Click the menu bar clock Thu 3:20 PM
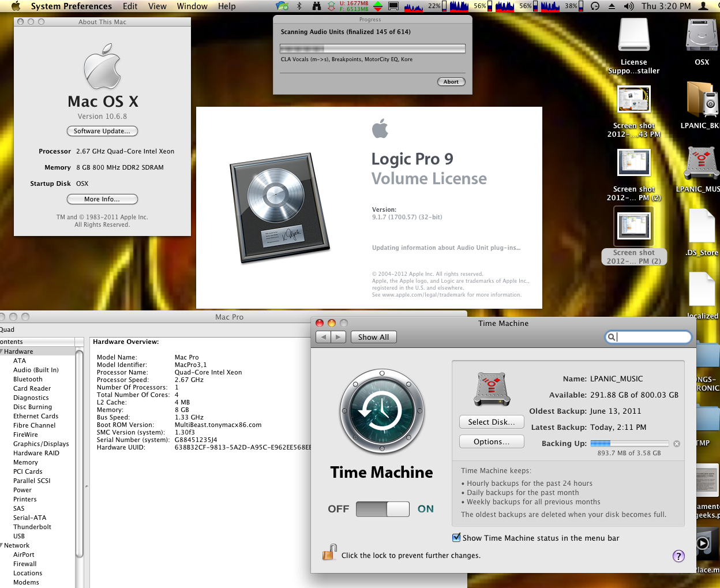This screenshot has height=588, width=720. [x=666, y=6]
